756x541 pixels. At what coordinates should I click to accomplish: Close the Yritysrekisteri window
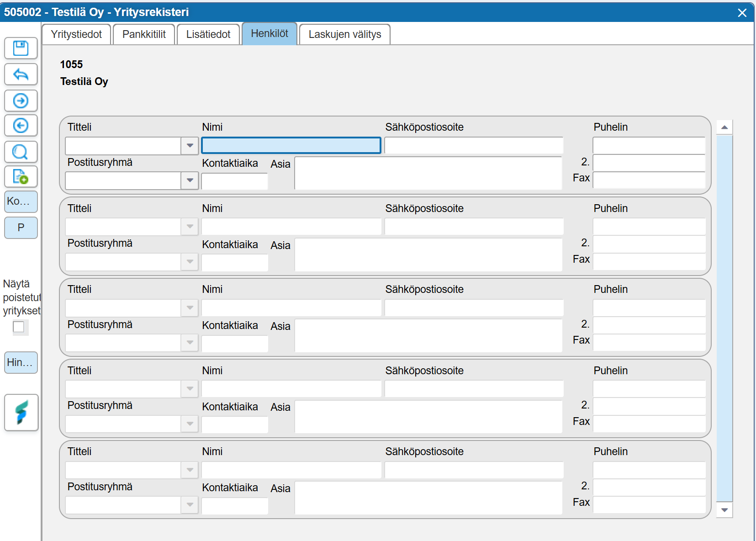coord(742,12)
